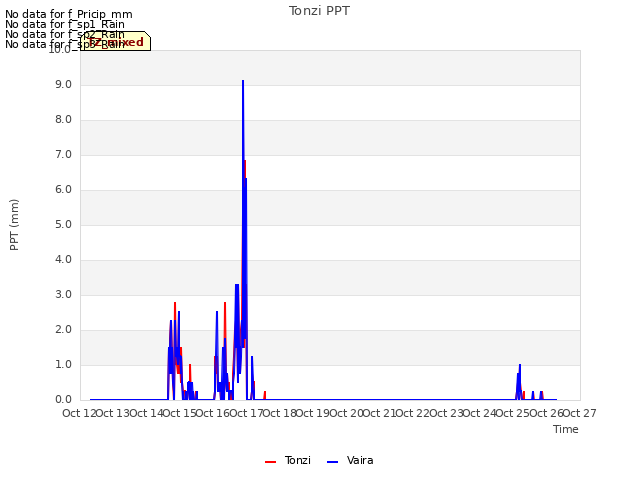This screenshot has height=480, width=640.
Task: Click the Oct 12 x-axis tick label
Action: (x=79, y=413)
